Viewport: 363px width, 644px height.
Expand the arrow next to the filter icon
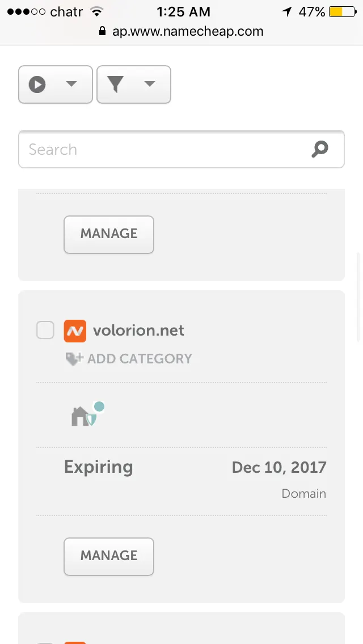149,84
